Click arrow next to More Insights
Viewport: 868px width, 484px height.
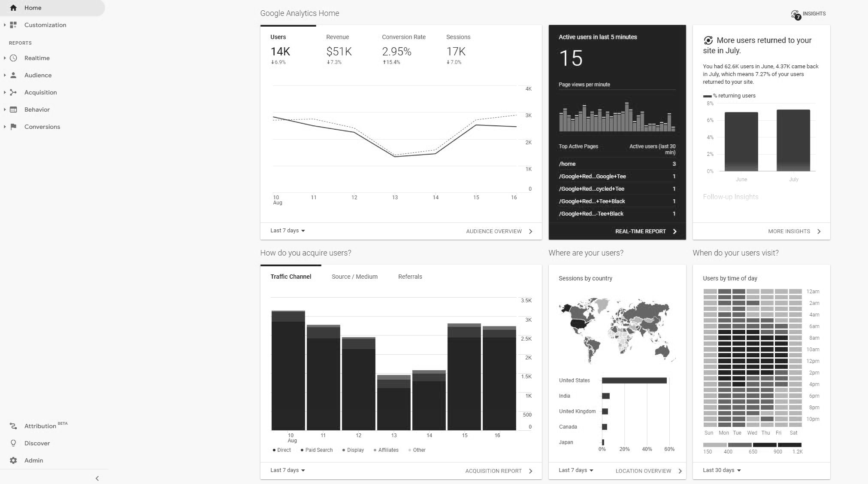819,231
